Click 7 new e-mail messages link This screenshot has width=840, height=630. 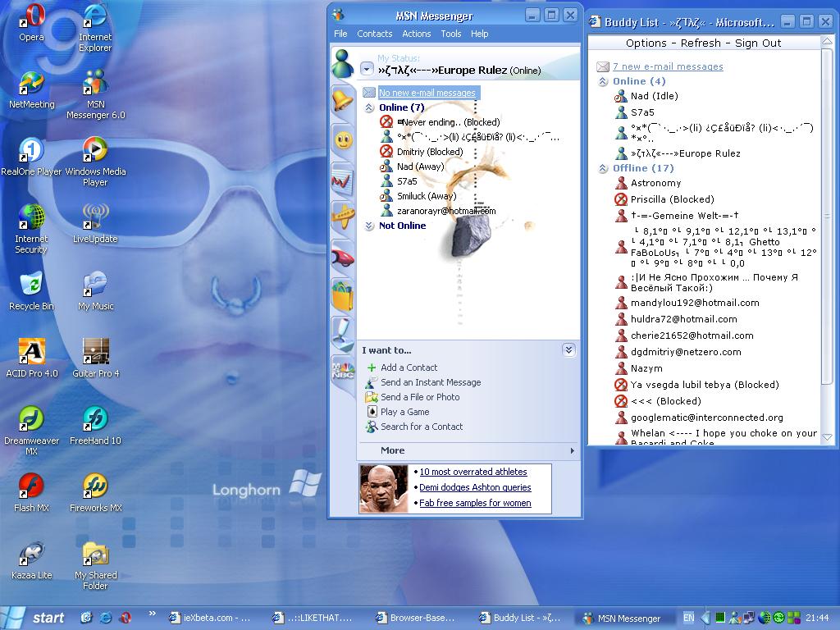point(668,66)
